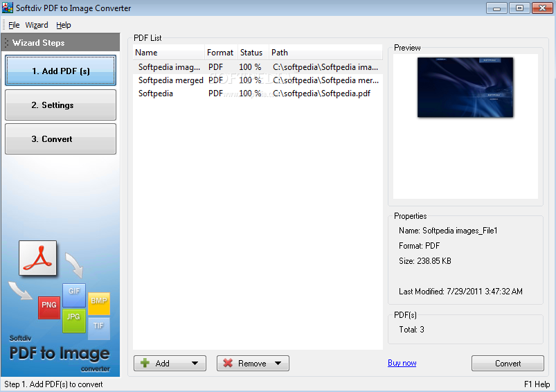Viewport: 556px width, 392px height.
Task: Click the PDF preview thumbnail
Action: click(x=465, y=87)
